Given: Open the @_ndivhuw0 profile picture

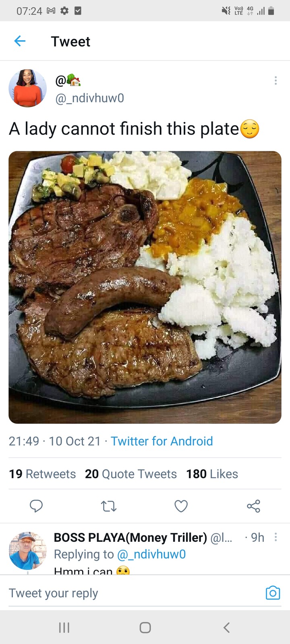Looking at the screenshot, I should click(x=28, y=88).
